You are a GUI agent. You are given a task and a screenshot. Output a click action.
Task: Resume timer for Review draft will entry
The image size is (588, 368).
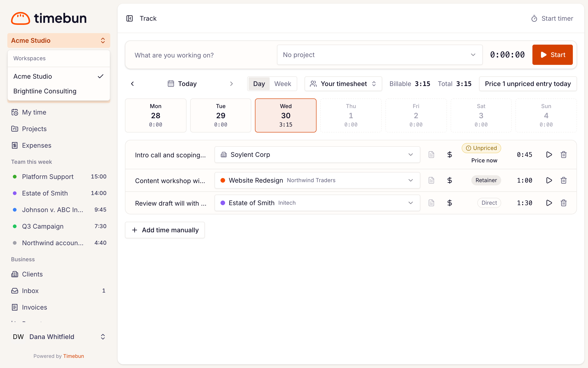pyautogui.click(x=549, y=203)
